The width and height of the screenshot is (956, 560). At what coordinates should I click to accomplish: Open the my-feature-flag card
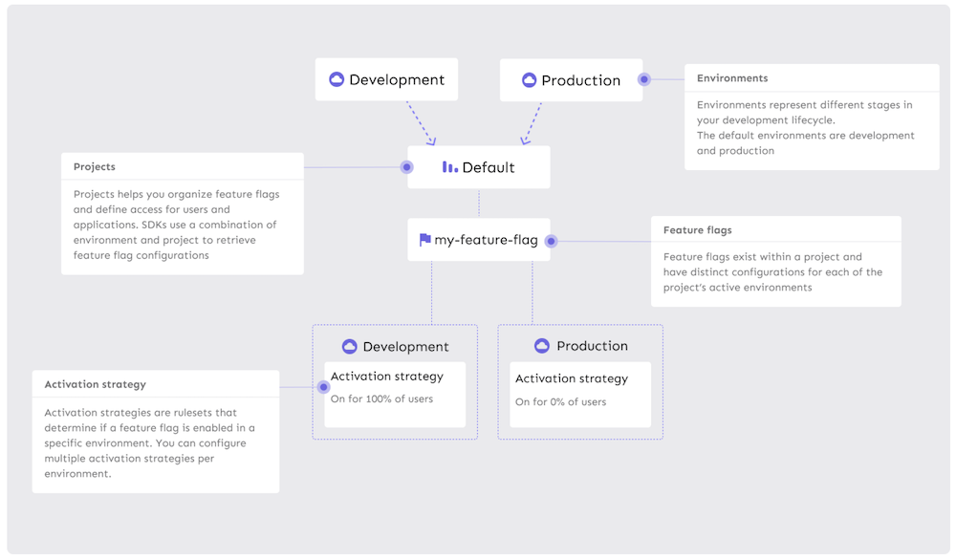pyautogui.click(x=479, y=240)
